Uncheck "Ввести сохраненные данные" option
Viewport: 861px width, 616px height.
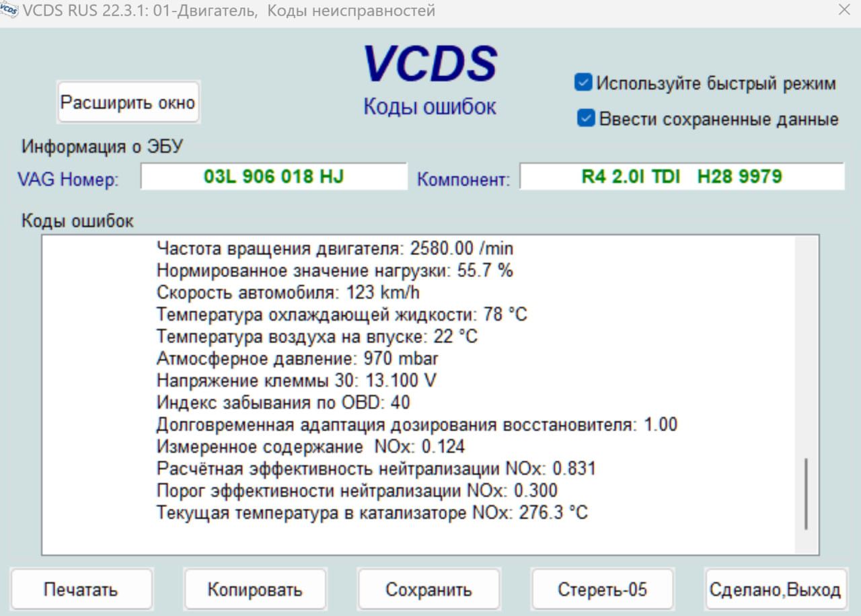pos(586,118)
